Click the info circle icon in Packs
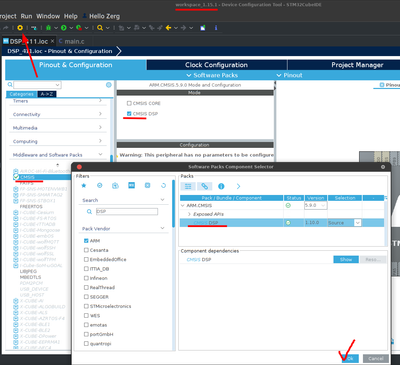The width and height of the screenshot is (400, 365). [x=221, y=186]
